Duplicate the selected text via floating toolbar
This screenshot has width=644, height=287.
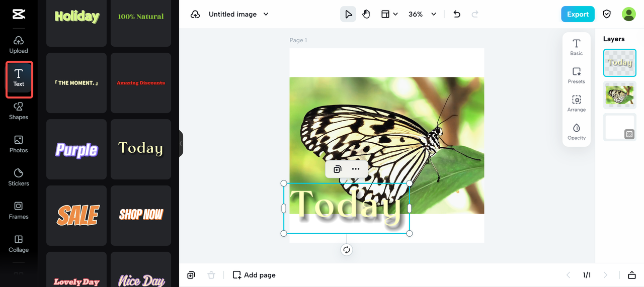click(338, 169)
